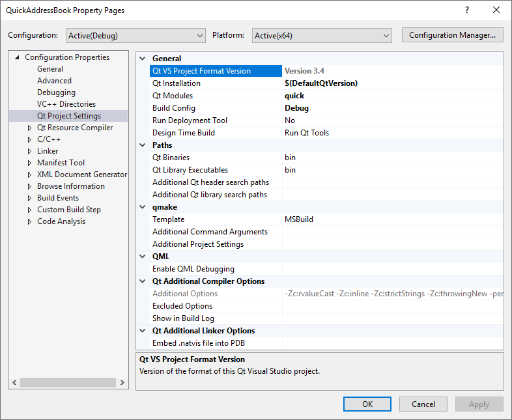Select VC++ Directories in the tree

(x=66, y=104)
